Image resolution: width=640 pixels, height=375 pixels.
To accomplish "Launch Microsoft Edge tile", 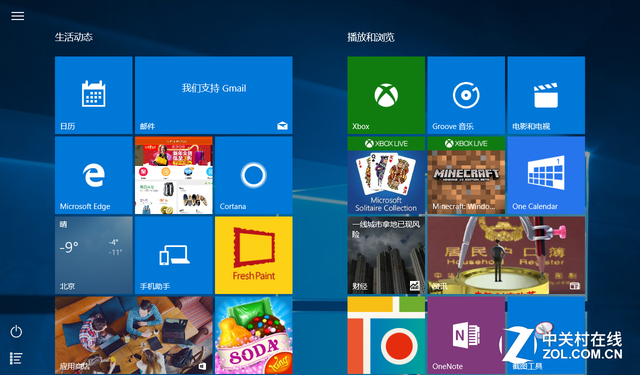I will pos(94,175).
